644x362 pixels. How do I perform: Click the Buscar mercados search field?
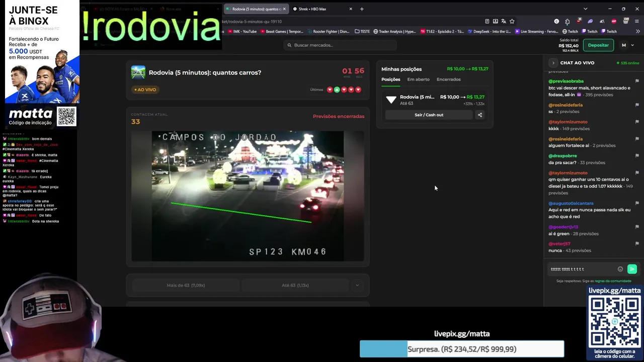[x=340, y=45]
